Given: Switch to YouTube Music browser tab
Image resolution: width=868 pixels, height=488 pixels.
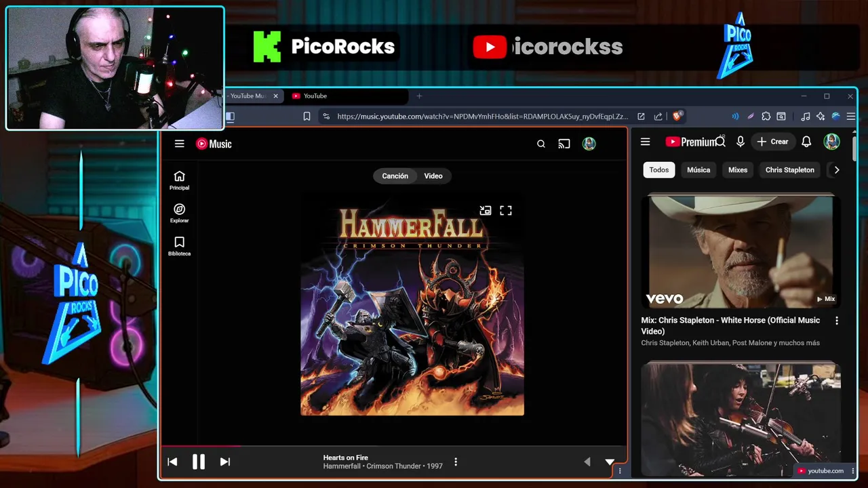Looking at the screenshot, I should 248,96.
